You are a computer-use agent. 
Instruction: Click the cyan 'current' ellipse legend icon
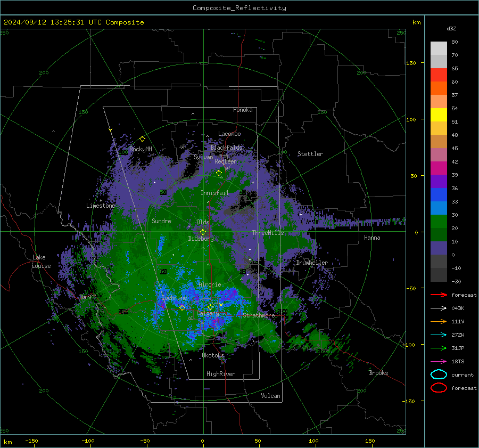pos(439,374)
